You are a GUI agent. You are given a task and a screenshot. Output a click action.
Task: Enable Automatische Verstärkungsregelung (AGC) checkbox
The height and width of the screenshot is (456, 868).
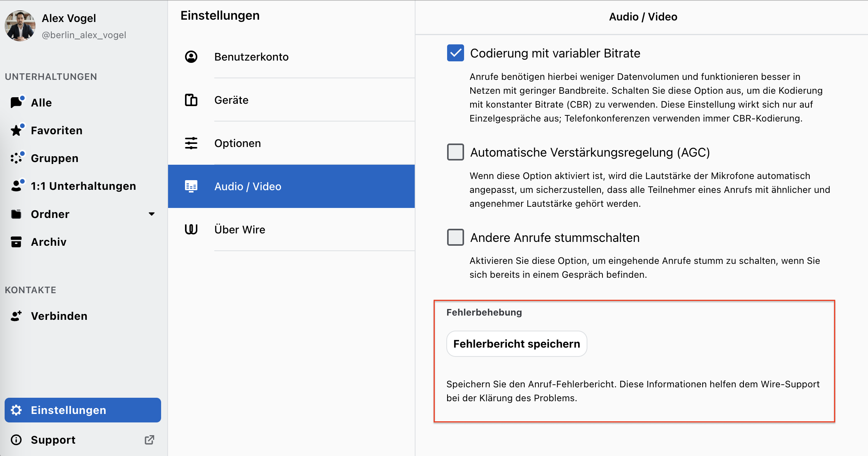click(x=456, y=152)
